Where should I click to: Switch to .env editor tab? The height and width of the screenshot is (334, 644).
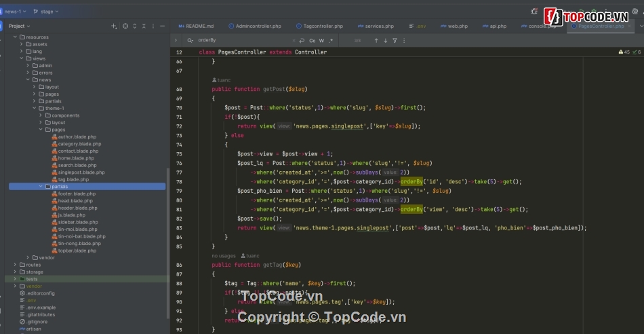(x=418, y=26)
